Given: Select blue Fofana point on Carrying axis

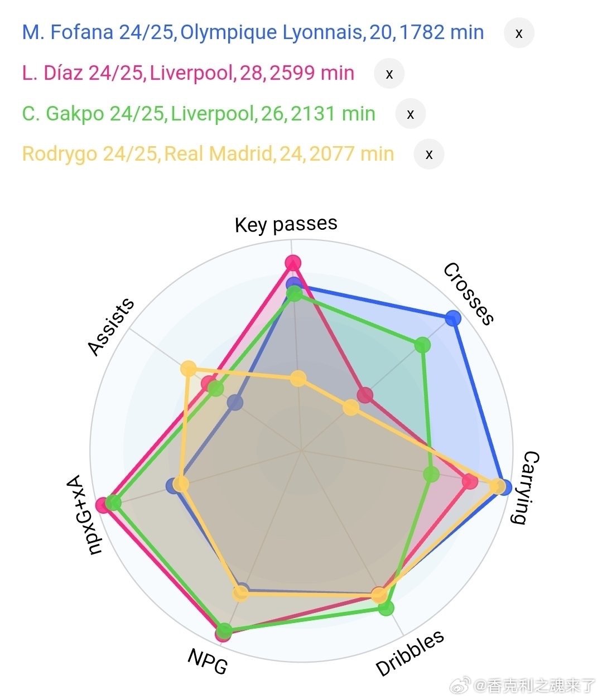Looking at the screenshot, I should click(x=503, y=487).
